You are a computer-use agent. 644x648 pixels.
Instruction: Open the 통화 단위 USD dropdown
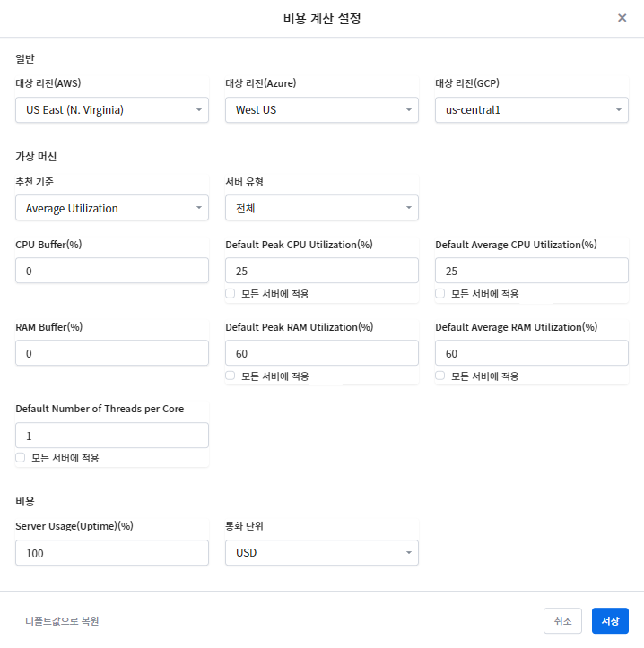point(321,553)
